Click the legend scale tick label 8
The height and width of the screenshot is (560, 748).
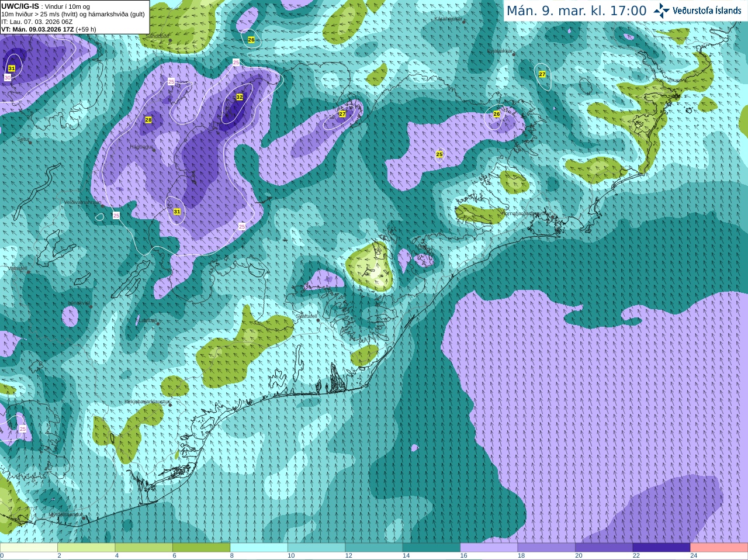click(232, 556)
